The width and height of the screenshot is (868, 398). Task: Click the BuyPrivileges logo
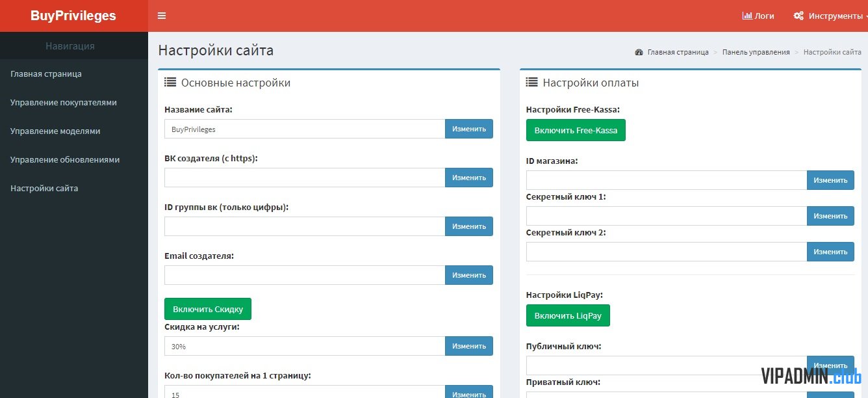(x=73, y=16)
